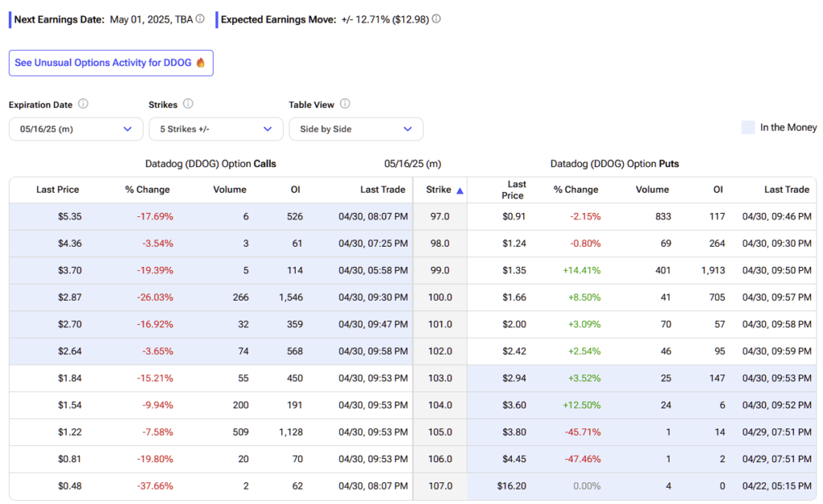Select strike 97.0 cell

pos(440,216)
